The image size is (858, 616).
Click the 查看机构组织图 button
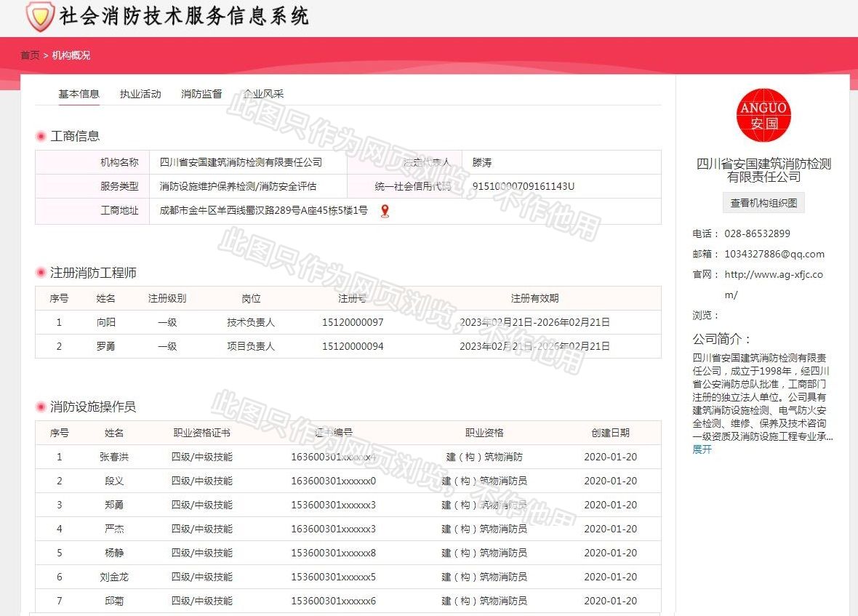[763, 203]
